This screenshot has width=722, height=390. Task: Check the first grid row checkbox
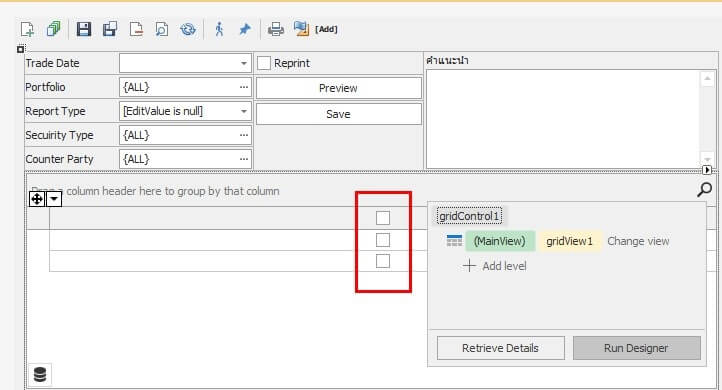click(383, 240)
